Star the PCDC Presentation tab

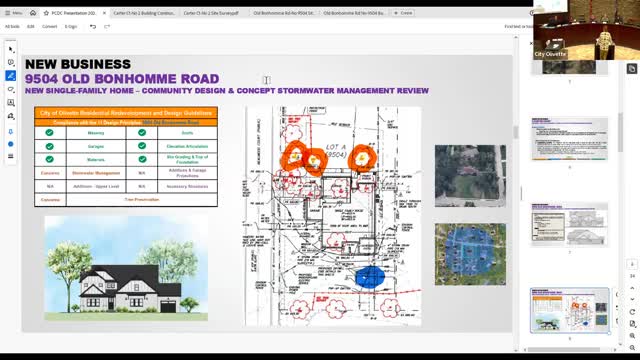point(46,13)
